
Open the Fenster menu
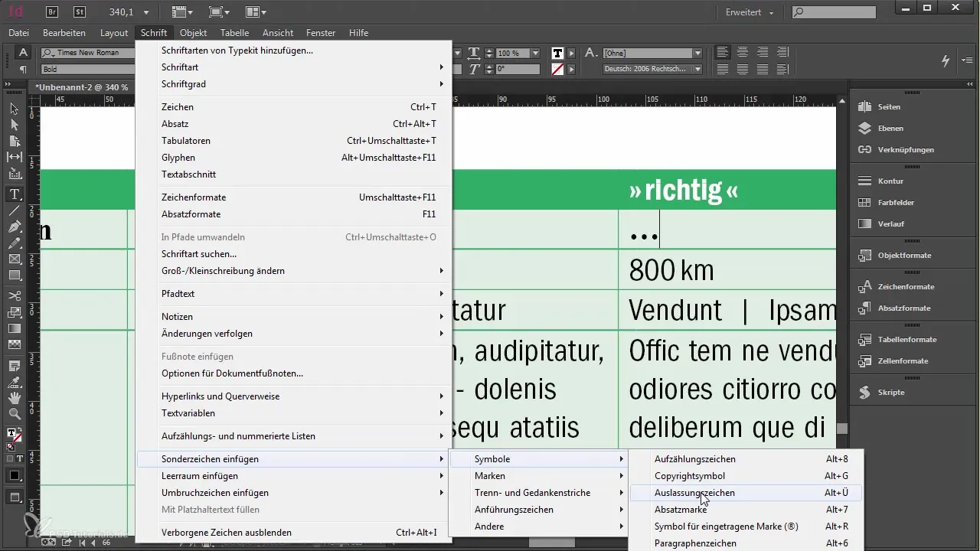click(x=321, y=33)
